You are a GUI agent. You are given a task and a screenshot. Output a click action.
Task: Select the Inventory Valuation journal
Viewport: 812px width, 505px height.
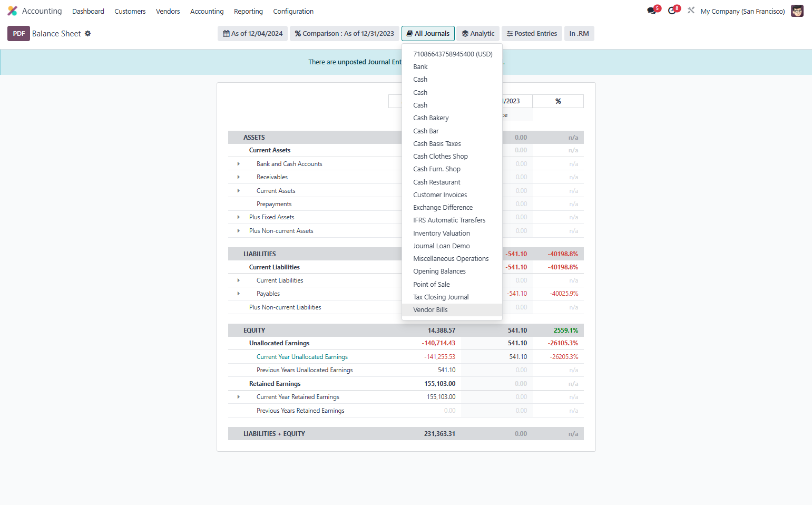(452, 233)
